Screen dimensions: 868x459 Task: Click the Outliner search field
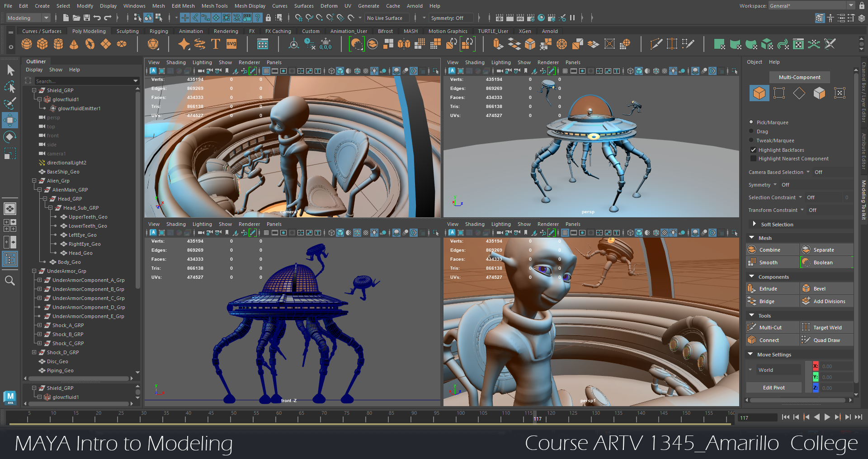[x=87, y=81]
